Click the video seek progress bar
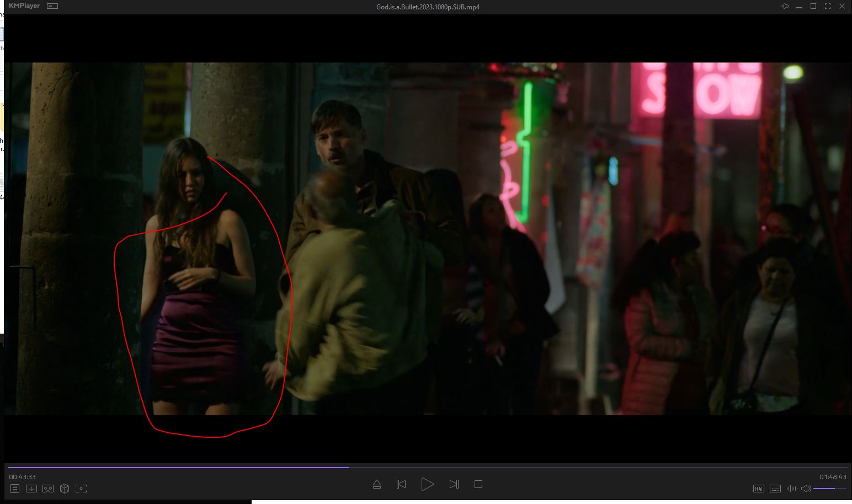Viewport: 852px width, 504px height. click(428, 467)
